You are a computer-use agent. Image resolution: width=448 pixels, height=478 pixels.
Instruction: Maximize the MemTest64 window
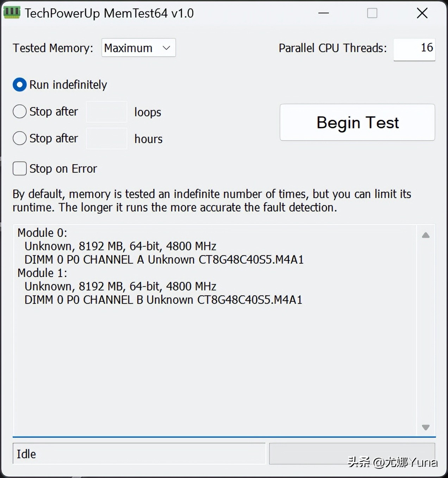(x=372, y=13)
